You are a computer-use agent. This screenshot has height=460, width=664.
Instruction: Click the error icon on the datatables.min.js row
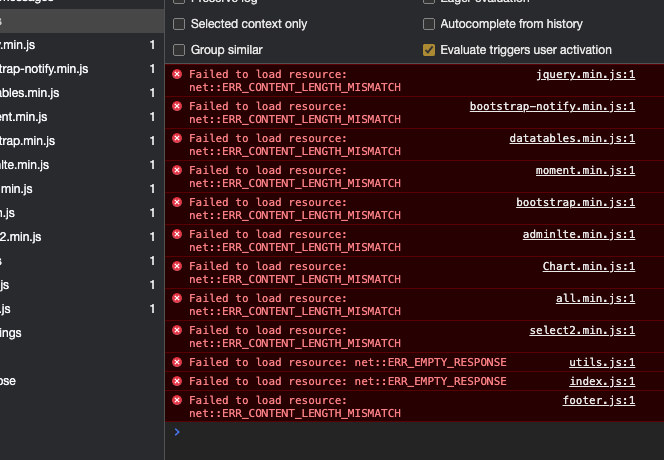tap(177, 139)
